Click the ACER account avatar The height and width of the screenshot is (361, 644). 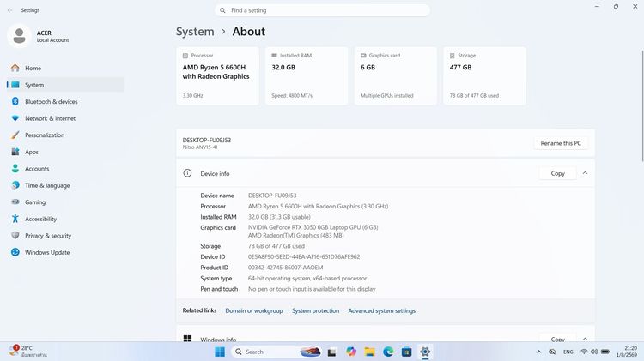coord(19,36)
